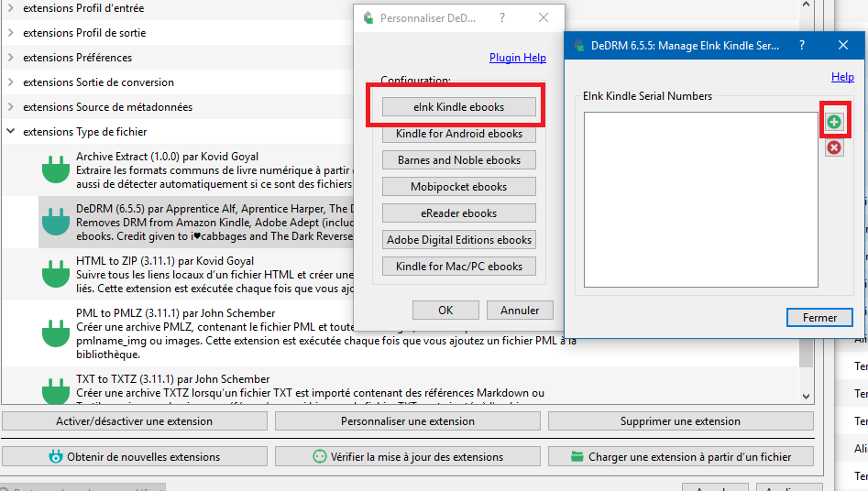Select the Archive Extract plugin icon
Viewport: 868px width, 491px height.
click(56, 169)
